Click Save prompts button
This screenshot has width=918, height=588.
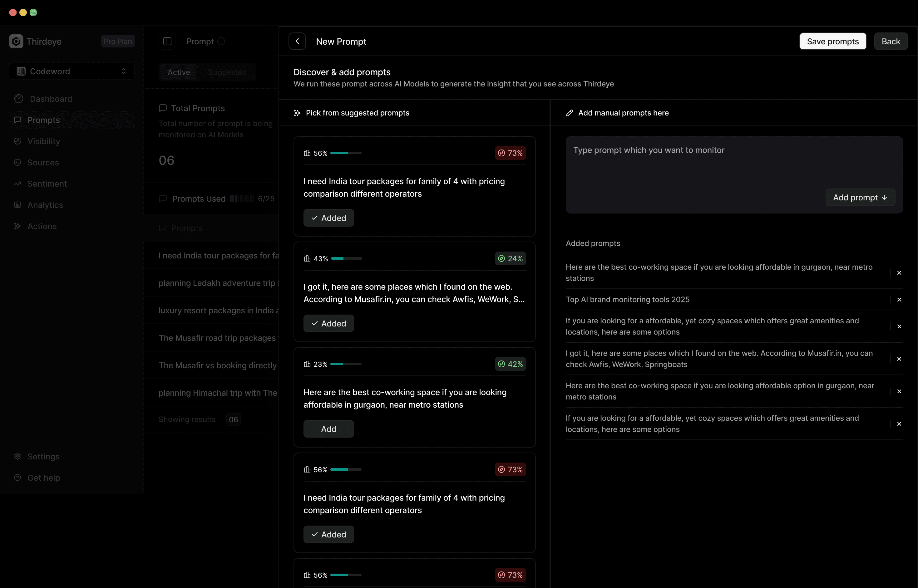point(832,41)
